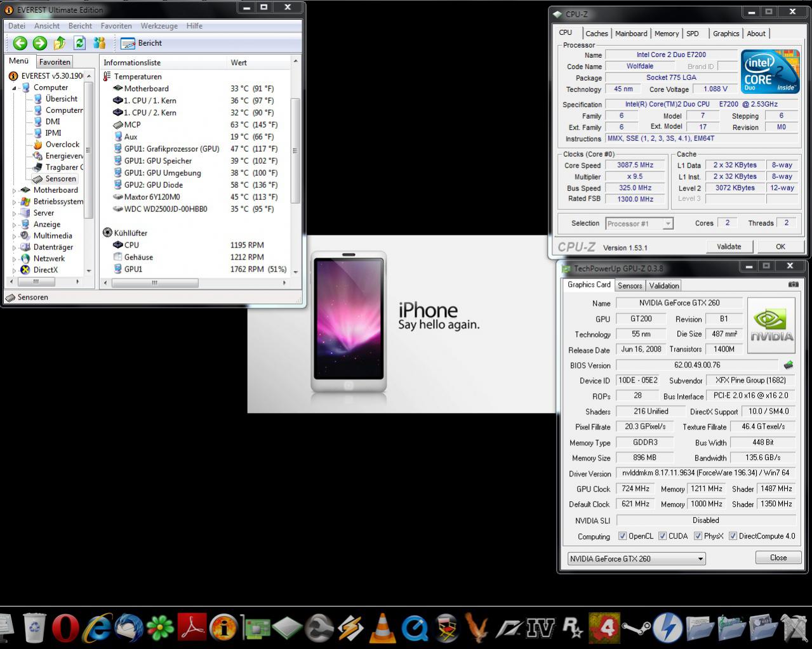Open Adobe Reader from the dock
This screenshot has width=812, height=649.
[x=192, y=629]
